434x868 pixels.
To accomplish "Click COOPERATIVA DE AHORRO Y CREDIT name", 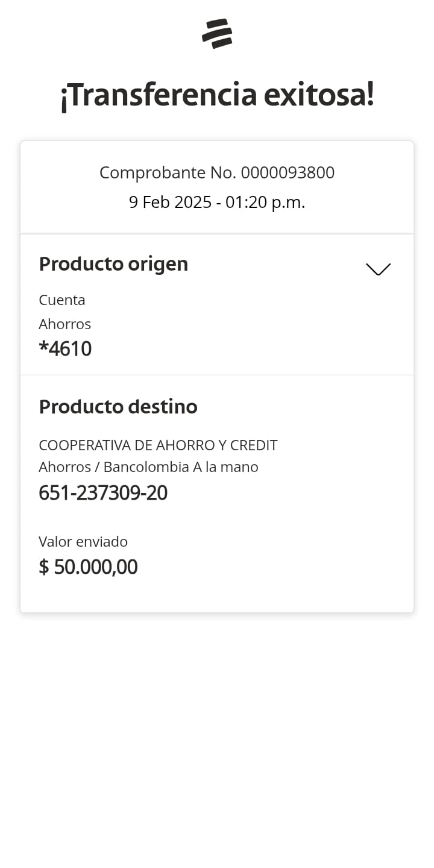I will [x=158, y=445].
